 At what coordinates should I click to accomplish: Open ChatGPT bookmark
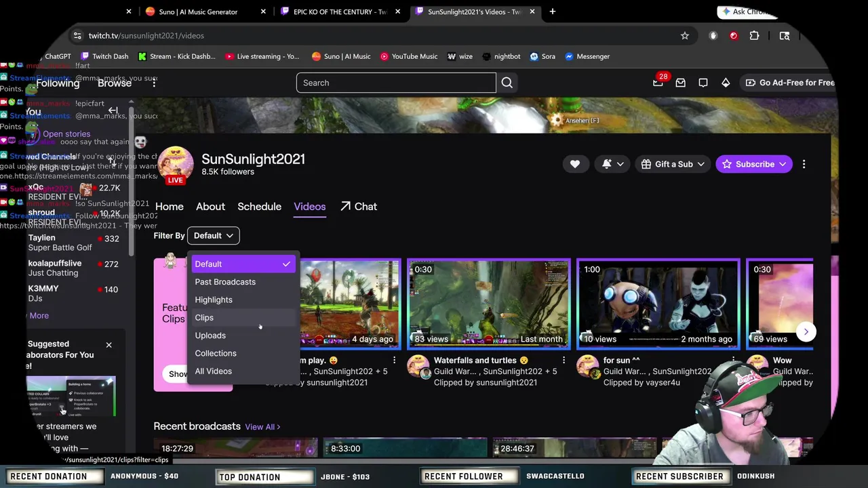click(58, 56)
